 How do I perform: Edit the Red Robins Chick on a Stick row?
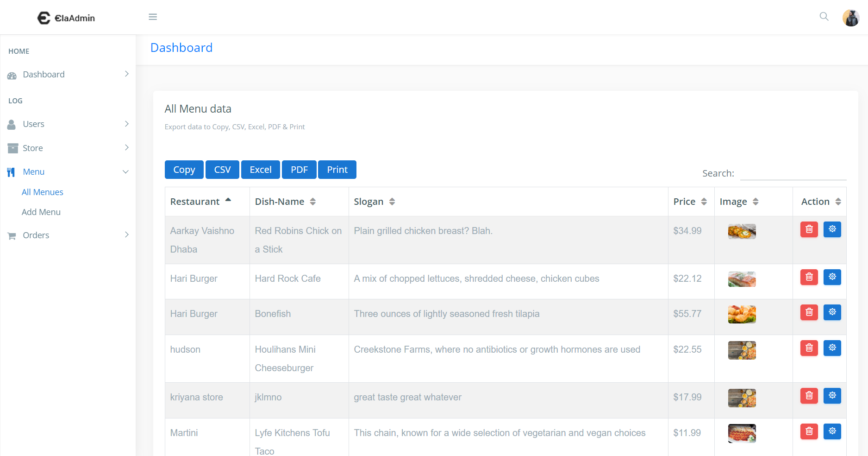tap(832, 229)
